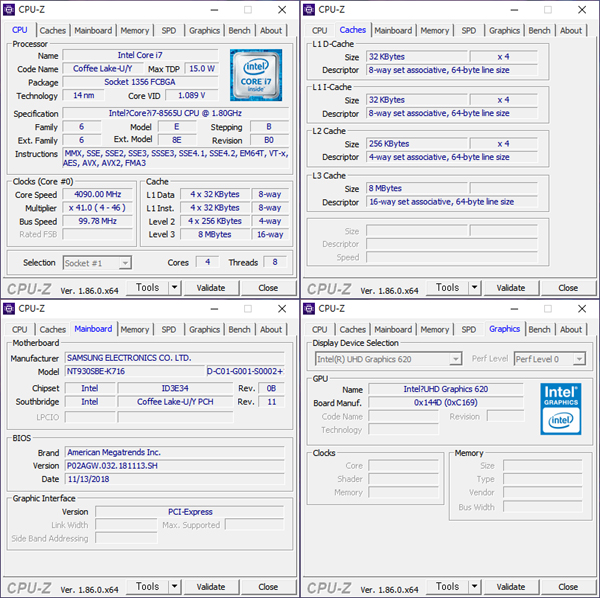Viewport: 600px width, 598px height.
Task: Click GPU name Intel UHD Graphics 620 field
Action: 446,389
